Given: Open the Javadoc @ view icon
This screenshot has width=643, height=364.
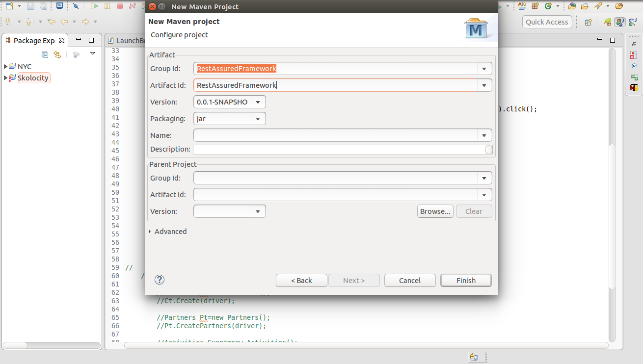Looking at the screenshot, I should 634,66.
